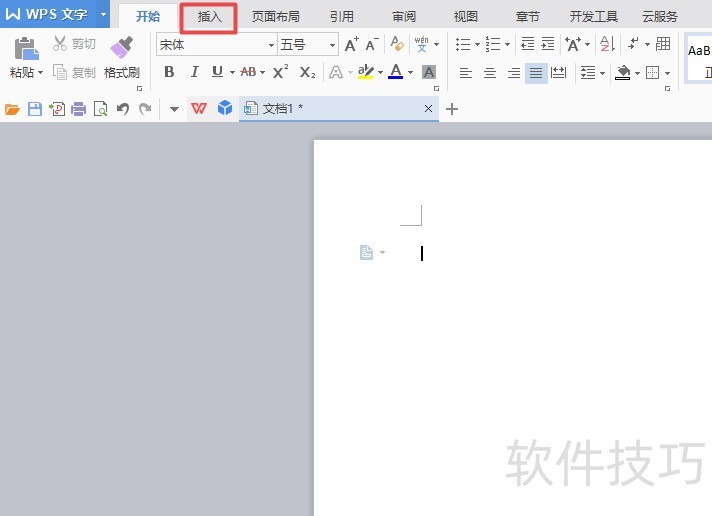This screenshot has height=516, width=712.
Task: Click the bullet list icon
Action: click(463, 45)
